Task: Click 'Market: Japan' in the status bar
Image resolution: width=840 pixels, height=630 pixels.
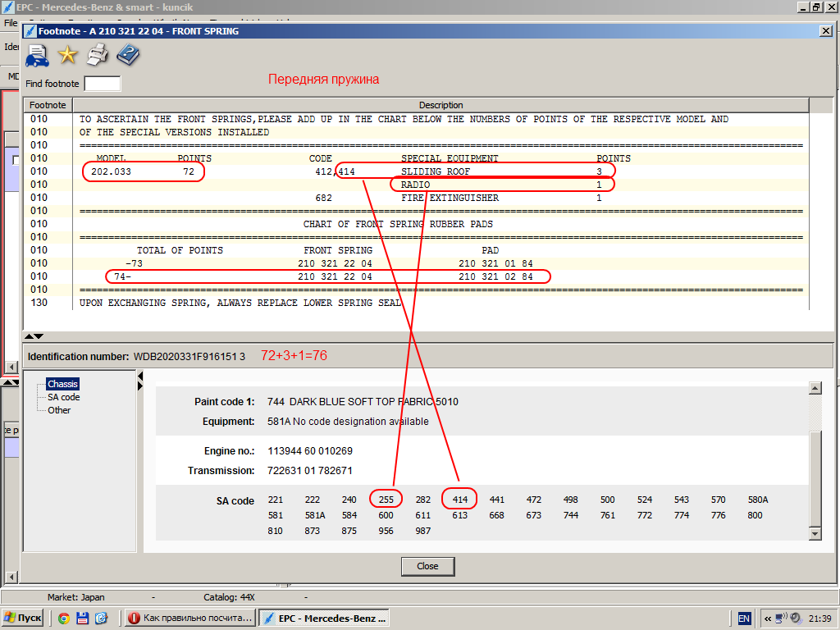Action: coord(76,597)
